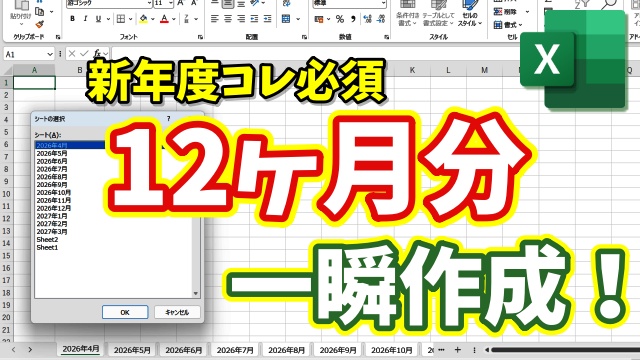The width and height of the screenshot is (640, 360).
Task: Expand the Name Box dropdown arrow
Action: (x=50, y=54)
